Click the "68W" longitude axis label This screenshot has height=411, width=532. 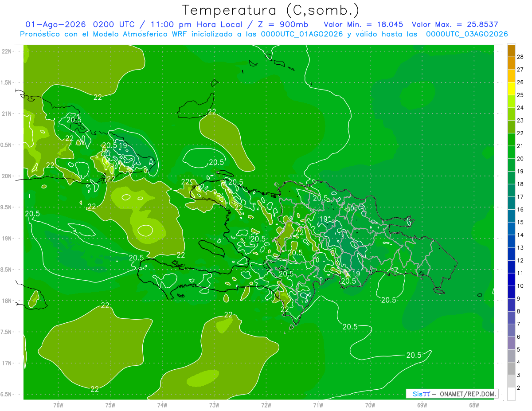click(474, 405)
